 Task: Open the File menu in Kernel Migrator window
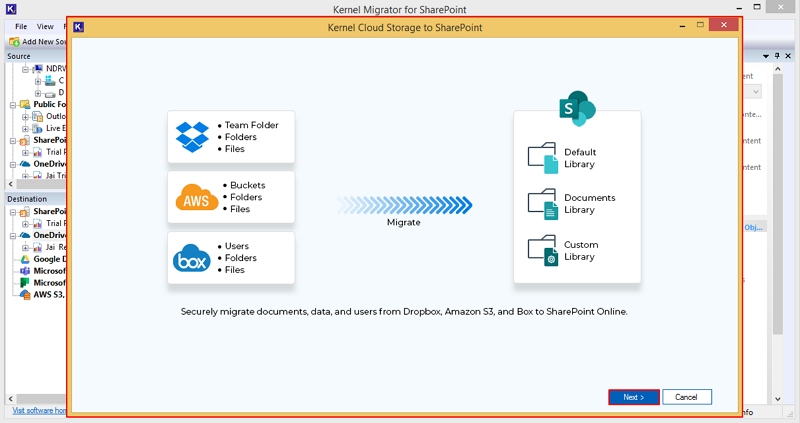point(21,27)
